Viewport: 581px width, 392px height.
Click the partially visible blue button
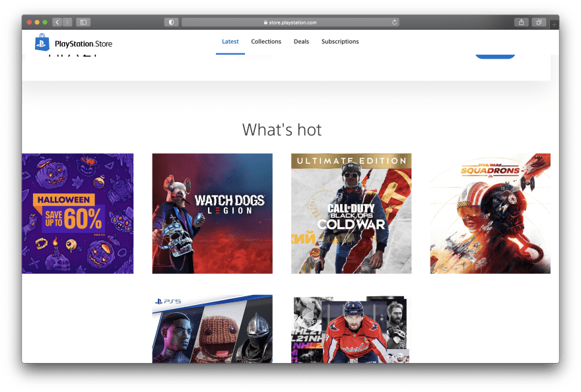(x=495, y=56)
